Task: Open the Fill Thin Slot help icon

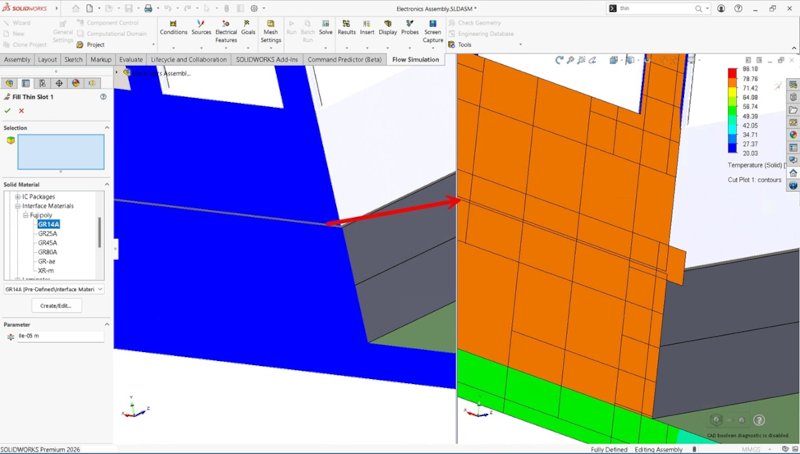Action: pyautogui.click(x=103, y=97)
